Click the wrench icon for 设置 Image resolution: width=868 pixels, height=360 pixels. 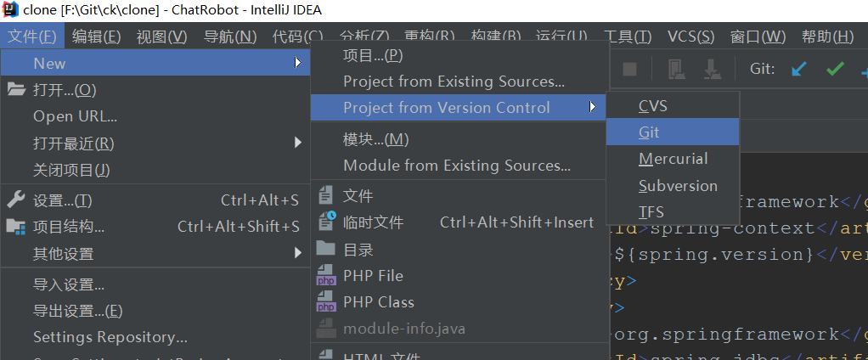click(16, 200)
